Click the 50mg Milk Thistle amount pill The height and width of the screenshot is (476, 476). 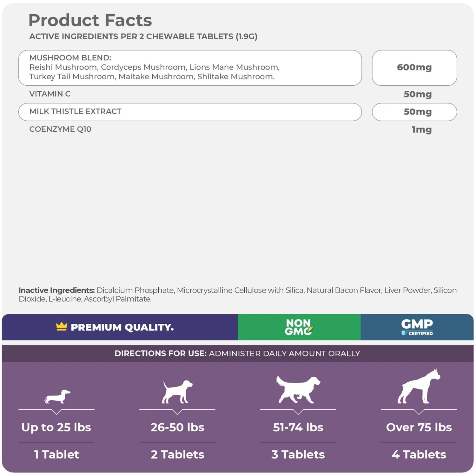(414, 112)
